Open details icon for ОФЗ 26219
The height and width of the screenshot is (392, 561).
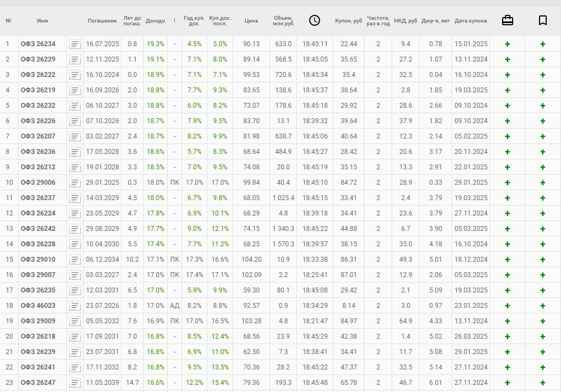click(x=75, y=90)
